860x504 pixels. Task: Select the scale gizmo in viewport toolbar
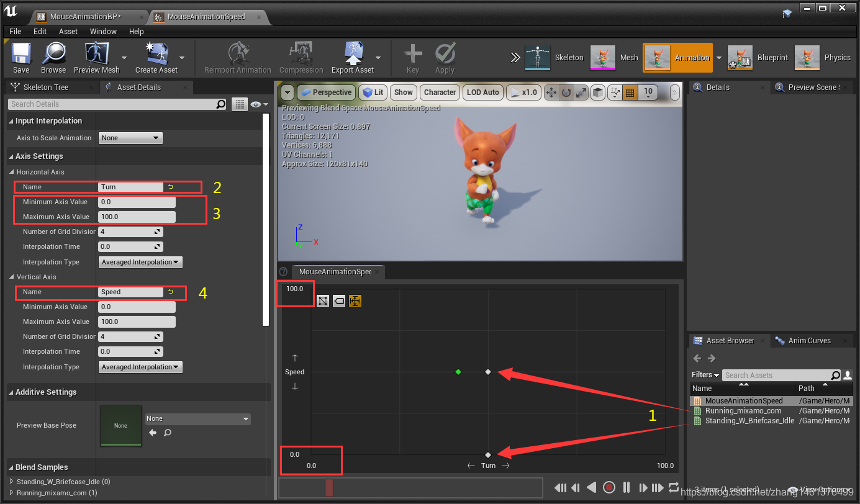(581, 92)
